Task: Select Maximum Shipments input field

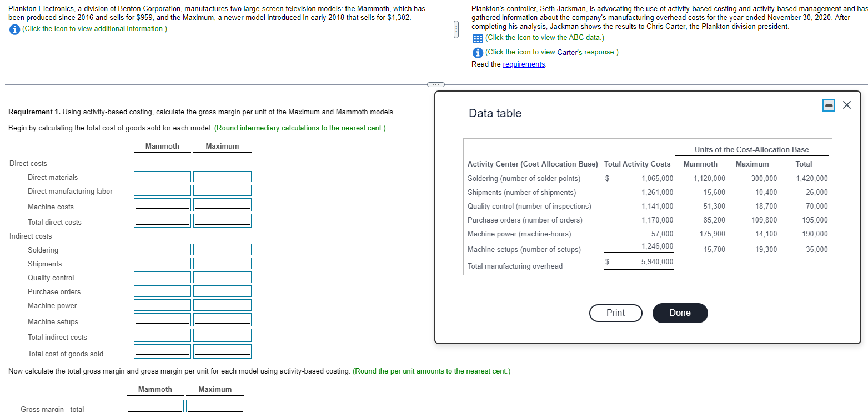Action: pyautogui.click(x=222, y=264)
